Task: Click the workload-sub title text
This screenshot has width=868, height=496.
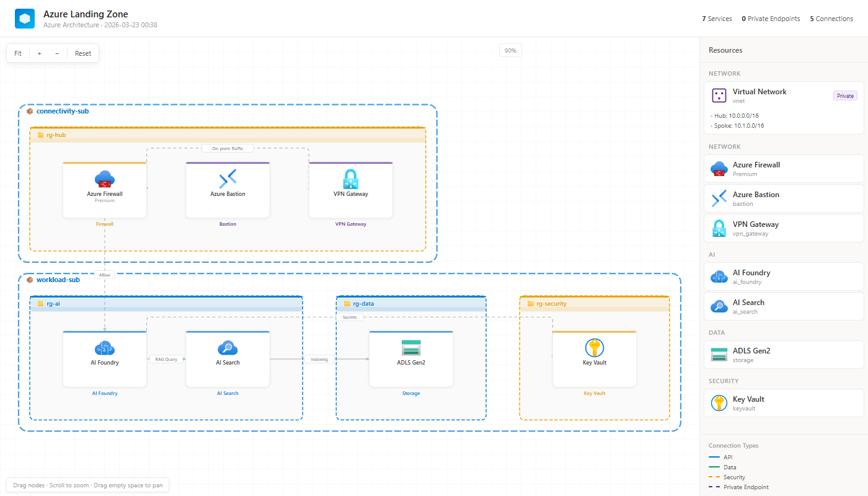Action: 58,280
